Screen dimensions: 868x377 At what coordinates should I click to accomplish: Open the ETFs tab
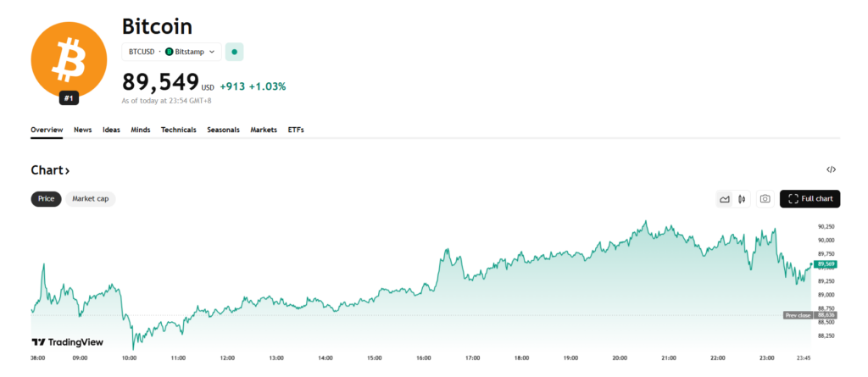click(x=296, y=130)
